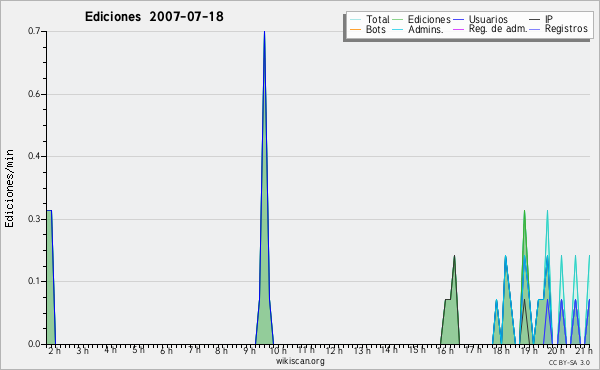600x370 pixels.
Task: Click the '13 h' x-axis label
Action: pyautogui.click(x=362, y=350)
